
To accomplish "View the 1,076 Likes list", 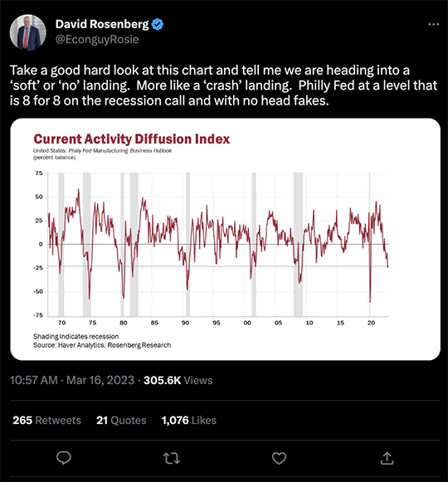I will [189, 421].
